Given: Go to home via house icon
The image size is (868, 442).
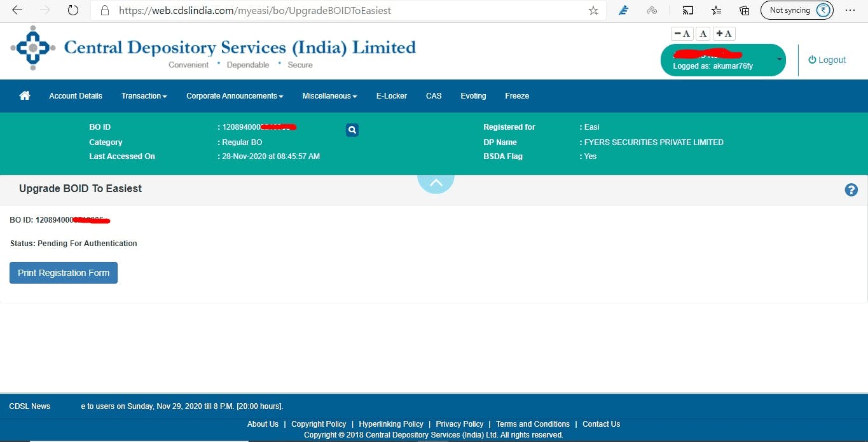Looking at the screenshot, I should 25,95.
